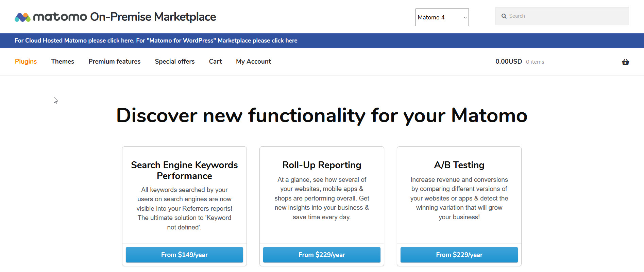
Task: Click the 'All keywords searched by your' description
Action: pyautogui.click(x=184, y=208)
